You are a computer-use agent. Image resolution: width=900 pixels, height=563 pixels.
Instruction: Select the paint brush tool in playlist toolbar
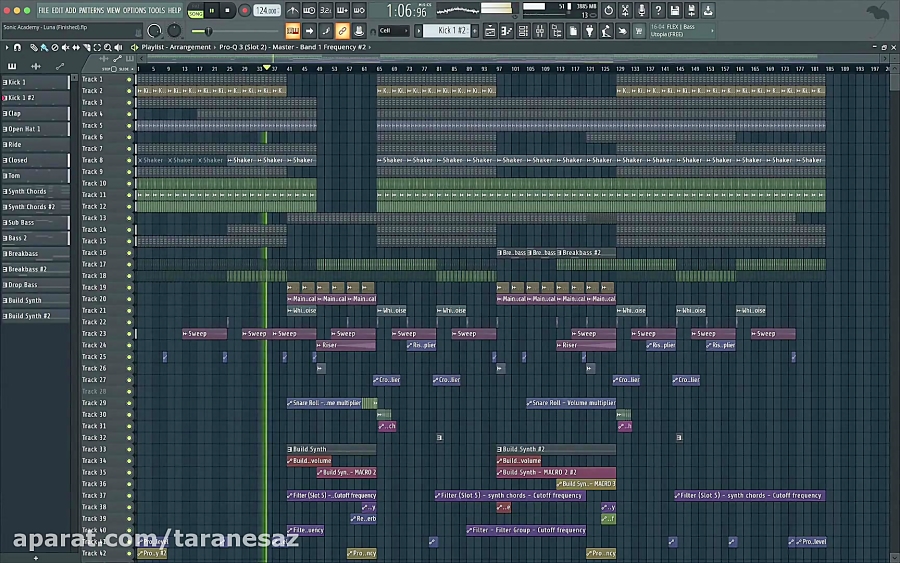(x=44, y=48)
